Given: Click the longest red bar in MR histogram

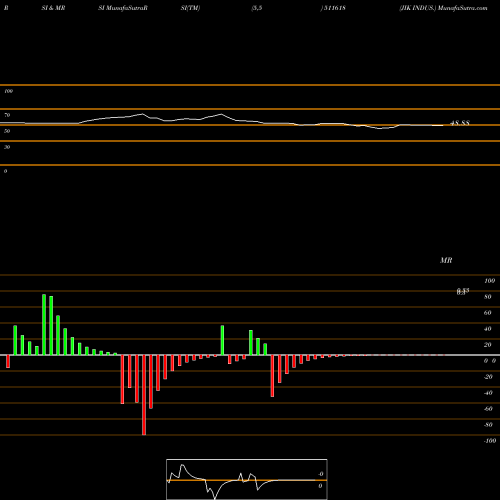Looking at the screenshot, I should coord(144,395).
